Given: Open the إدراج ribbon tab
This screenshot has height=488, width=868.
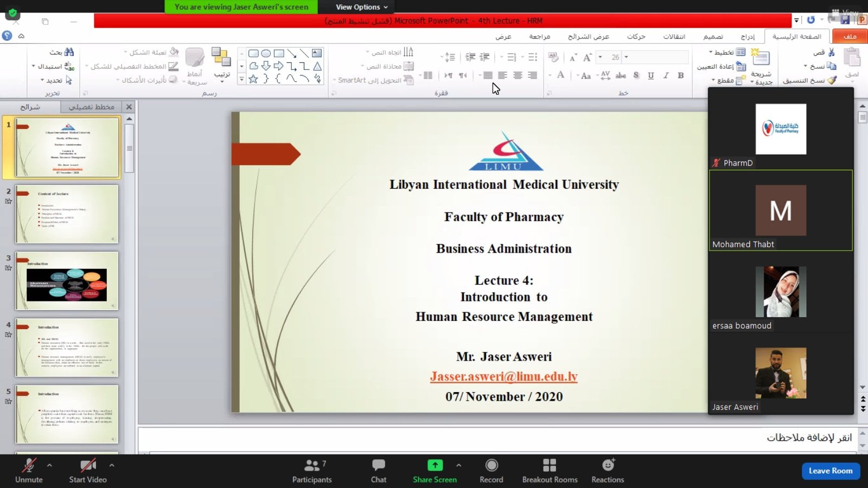Looking at the screenshot, I should pyautogui.click(x=748, y=37).
